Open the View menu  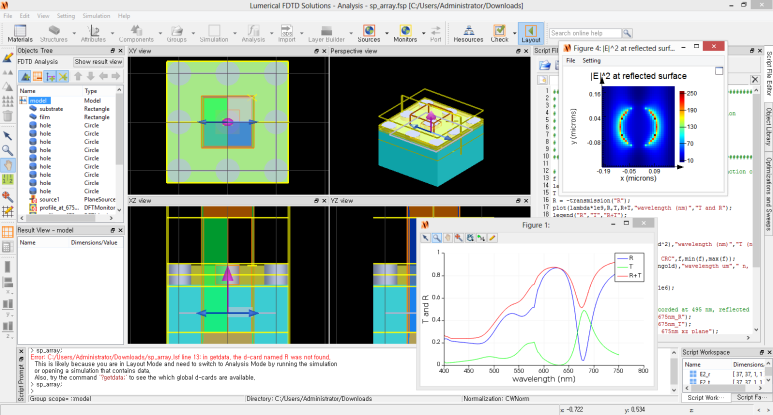pos(43,16)
